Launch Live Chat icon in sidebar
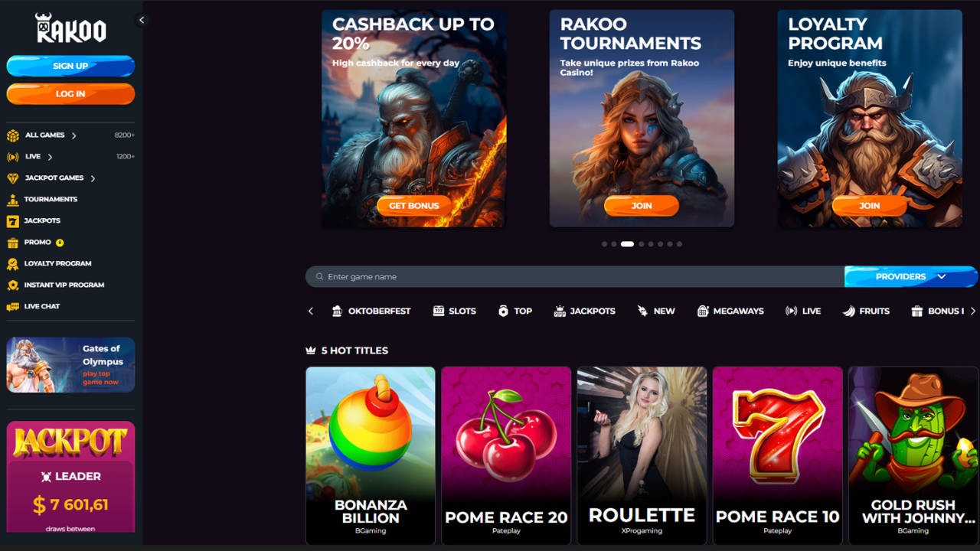Image resolution: width=980 pixels, height=551 pixels. (12, 307)
